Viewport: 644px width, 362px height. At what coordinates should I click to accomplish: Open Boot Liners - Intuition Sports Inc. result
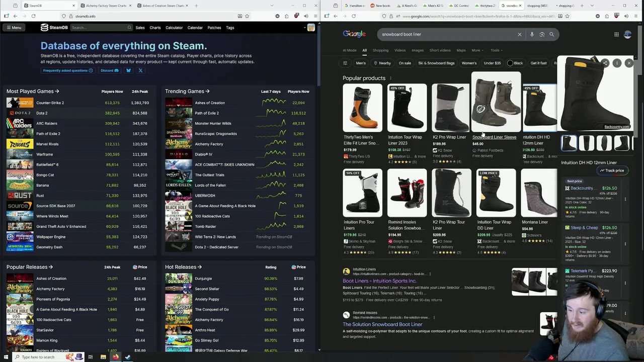(x=379, y=281)
